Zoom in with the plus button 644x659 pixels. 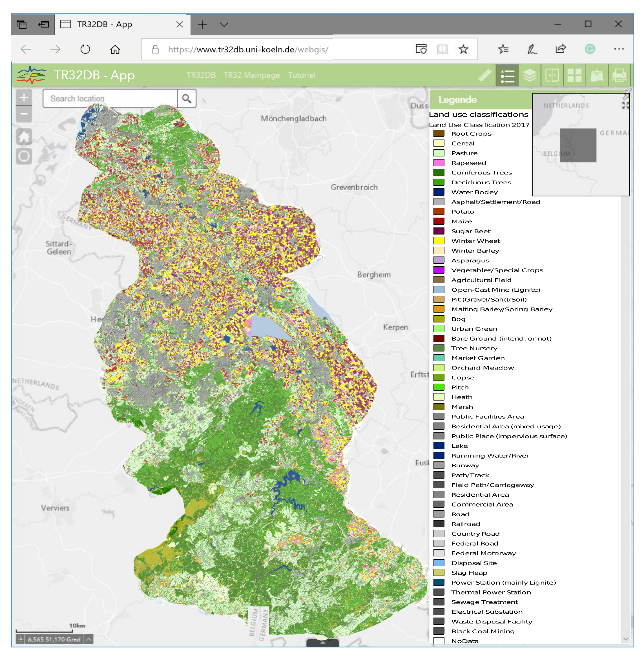[24, 98]
